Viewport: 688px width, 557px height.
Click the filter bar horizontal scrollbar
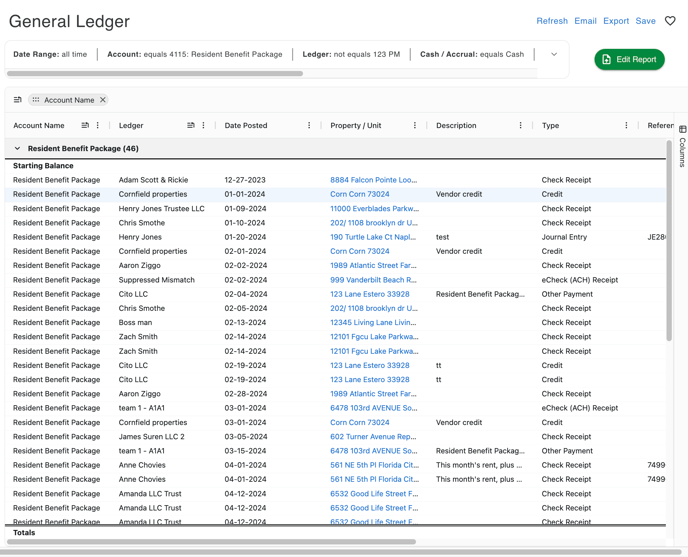coord(155,74)
